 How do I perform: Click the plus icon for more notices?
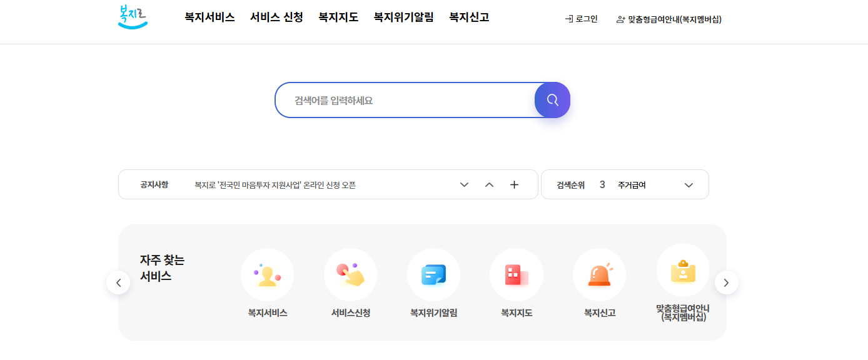pos(514,184)
